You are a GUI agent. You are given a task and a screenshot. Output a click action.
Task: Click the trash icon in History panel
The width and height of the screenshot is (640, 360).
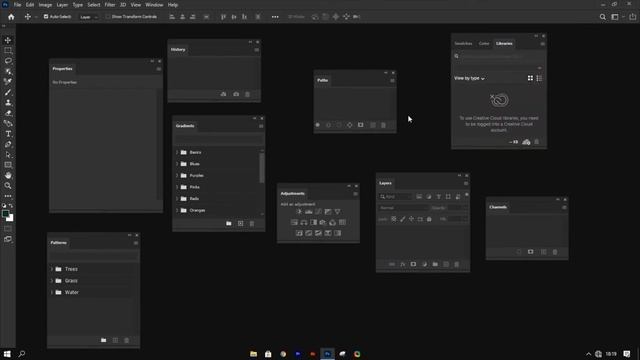pos(247,94)
